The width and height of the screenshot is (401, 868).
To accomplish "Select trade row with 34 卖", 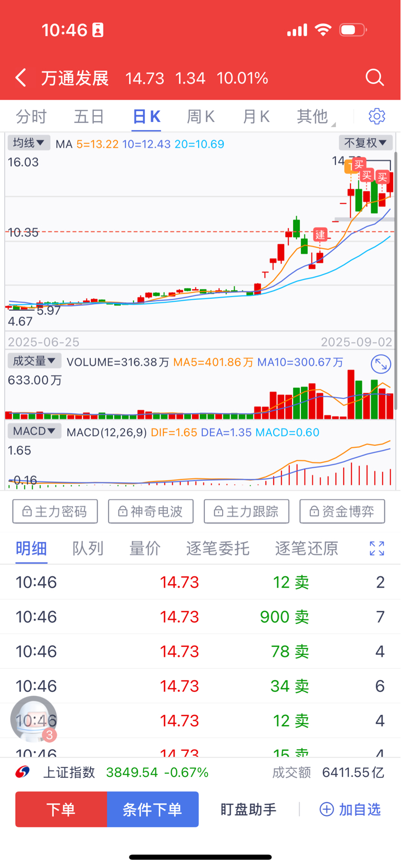I will coord(200,686).
